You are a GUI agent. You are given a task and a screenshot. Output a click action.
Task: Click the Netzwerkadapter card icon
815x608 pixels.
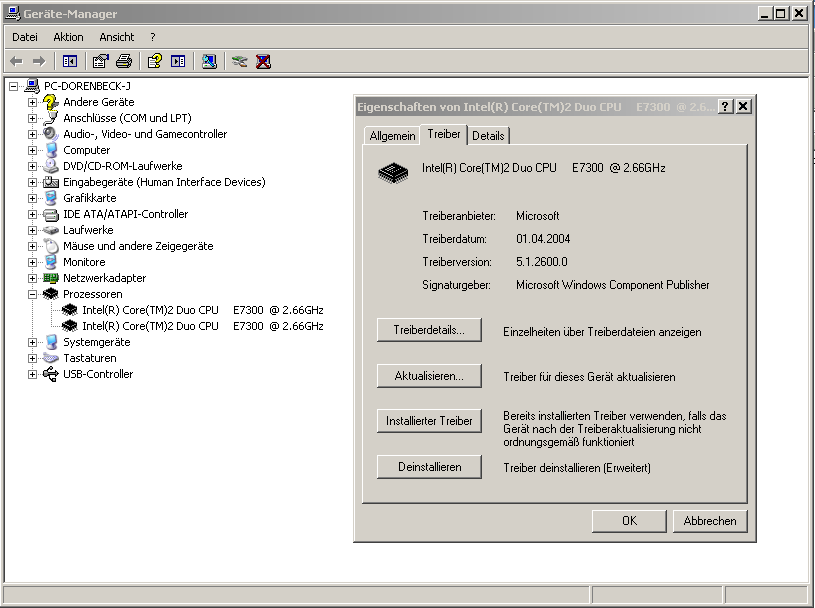(x=50, y=278)
